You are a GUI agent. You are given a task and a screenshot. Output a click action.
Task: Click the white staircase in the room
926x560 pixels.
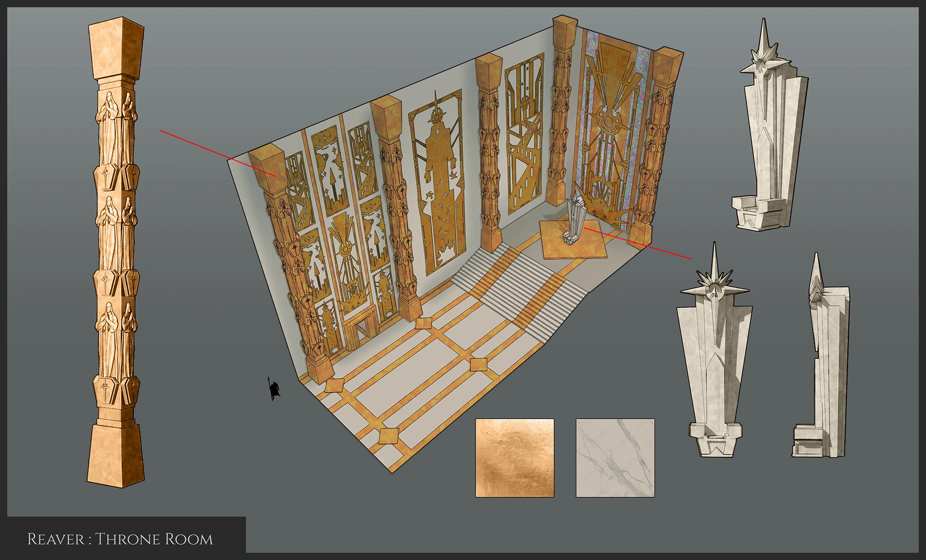pos(521,285)
